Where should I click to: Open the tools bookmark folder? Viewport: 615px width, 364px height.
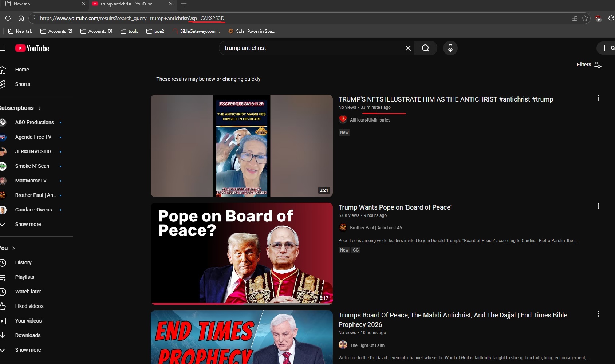click(x=129, y=31)
